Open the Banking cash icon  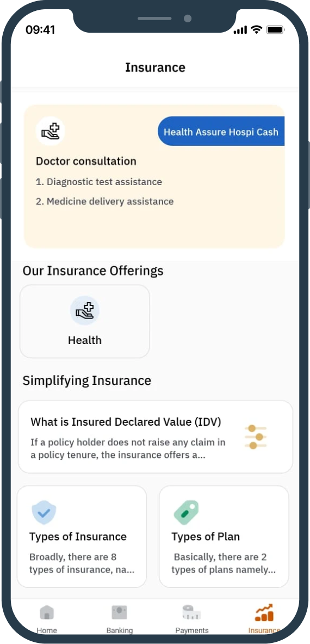point(119,612)
